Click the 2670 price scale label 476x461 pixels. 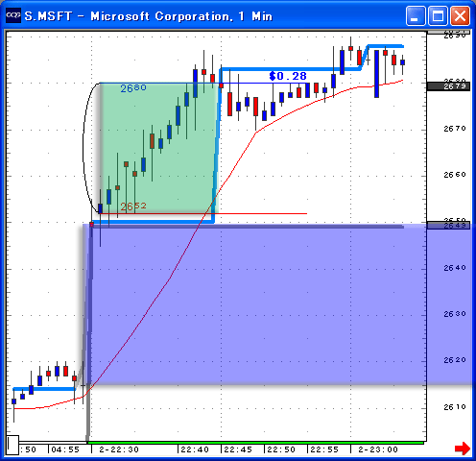pyautogui.click(x=455, y=129)
